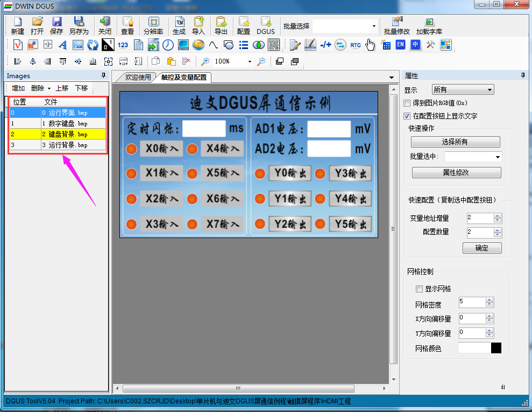The image size is (532, 412).
Task: Select the hand touch tool
Action: 370,45
